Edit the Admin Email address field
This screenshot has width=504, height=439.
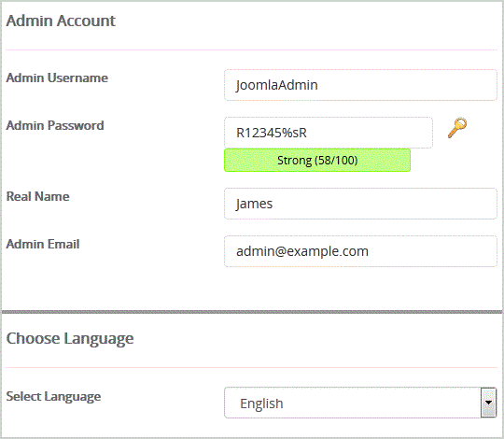pos(360,251)
